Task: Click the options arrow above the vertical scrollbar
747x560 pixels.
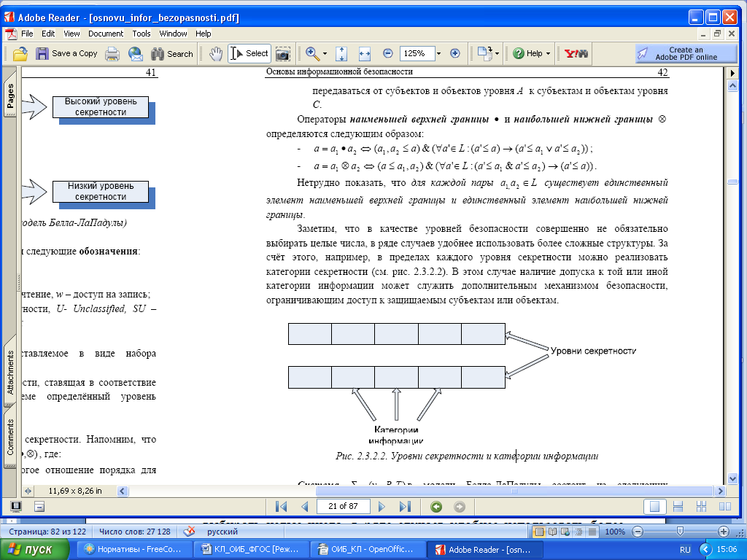Action: pos(732,74)
